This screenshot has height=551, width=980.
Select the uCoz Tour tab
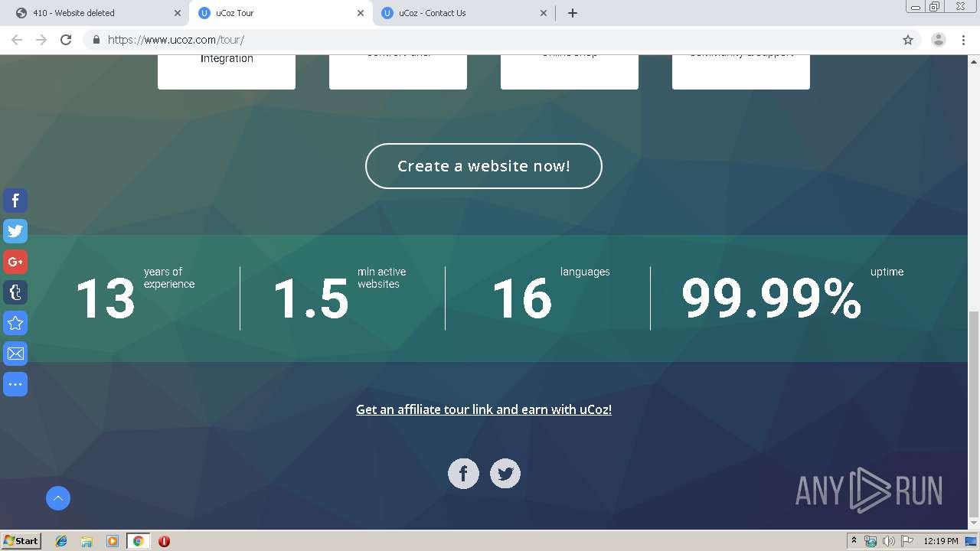[280, 13]
